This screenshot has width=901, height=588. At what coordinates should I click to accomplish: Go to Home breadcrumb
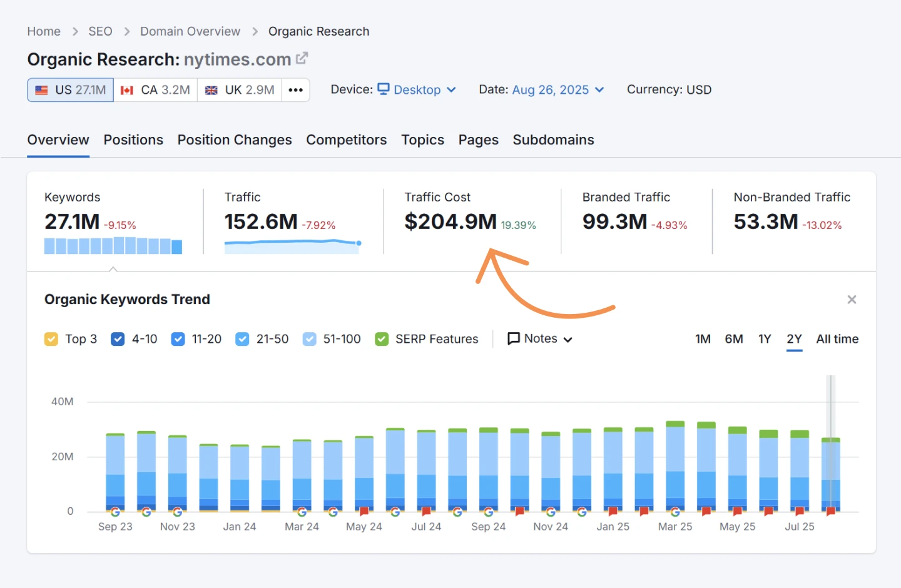click(44, 31)
